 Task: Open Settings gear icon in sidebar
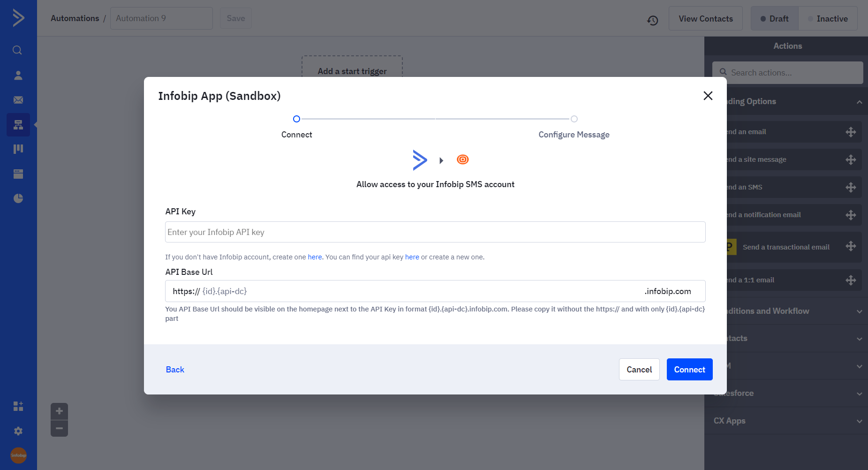(18, 431)
